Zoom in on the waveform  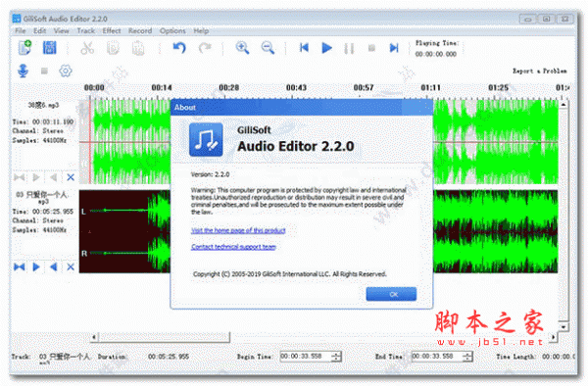click(242, 48)
